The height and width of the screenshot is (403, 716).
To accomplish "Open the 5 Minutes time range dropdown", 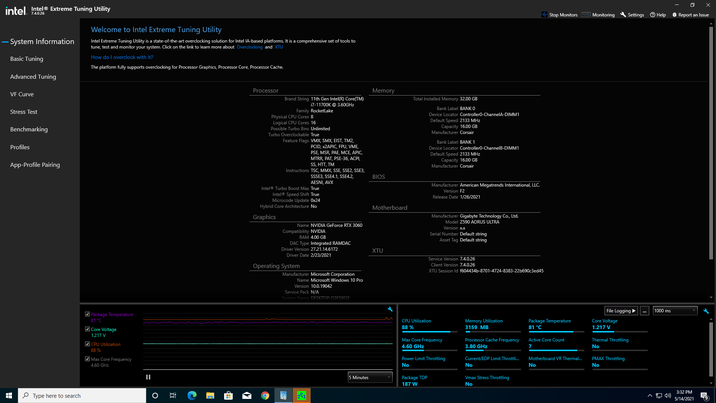I will [x=370, y=377].
